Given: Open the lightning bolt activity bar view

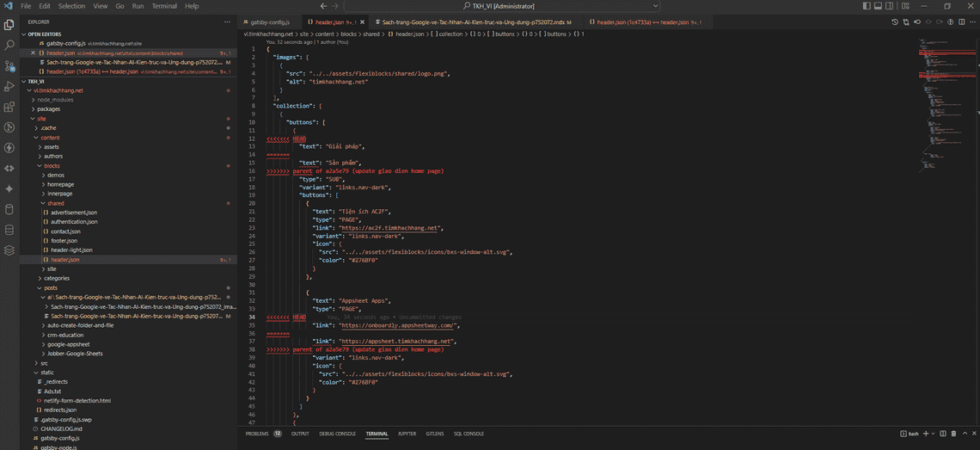Looking at the screenshot, I should 9,148.
